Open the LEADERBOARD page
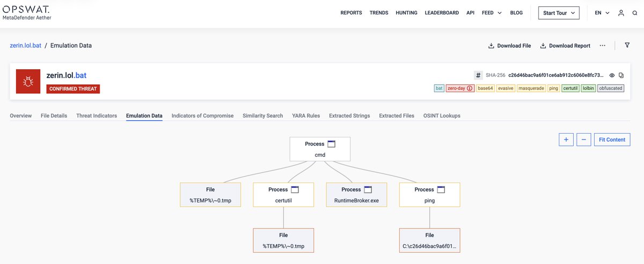 tap(442, 13)
